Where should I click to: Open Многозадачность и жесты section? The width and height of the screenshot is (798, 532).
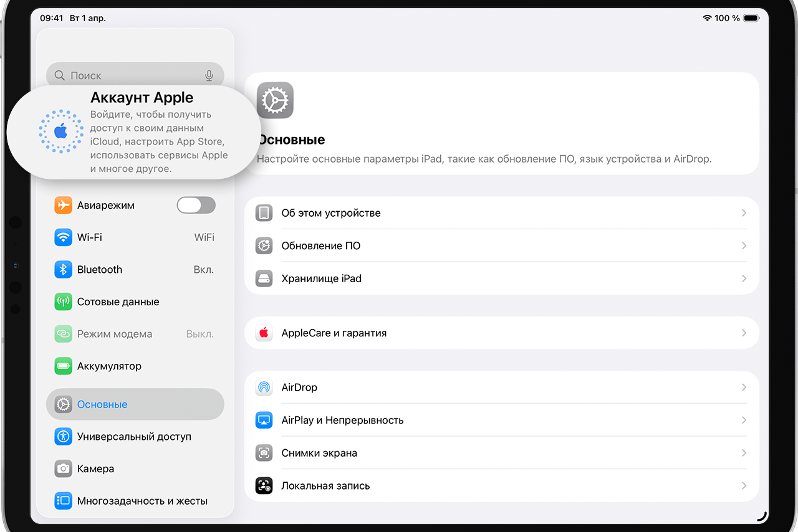click(135, 501)
